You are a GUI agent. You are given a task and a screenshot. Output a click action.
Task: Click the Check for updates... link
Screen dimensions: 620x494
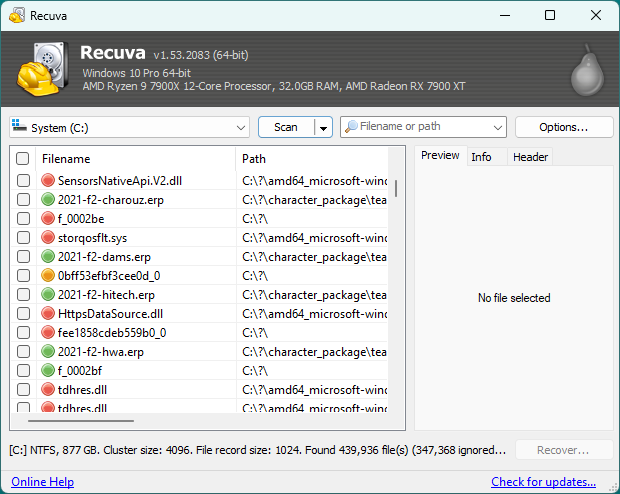pos(543,482)
